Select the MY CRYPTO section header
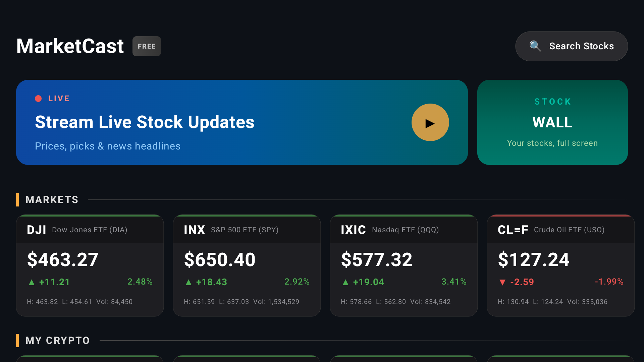This screenshot has height=362, width=644. pos(57,340)
